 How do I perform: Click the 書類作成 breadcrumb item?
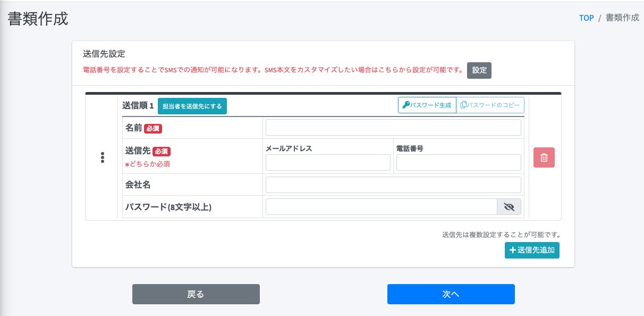[622, 18]
